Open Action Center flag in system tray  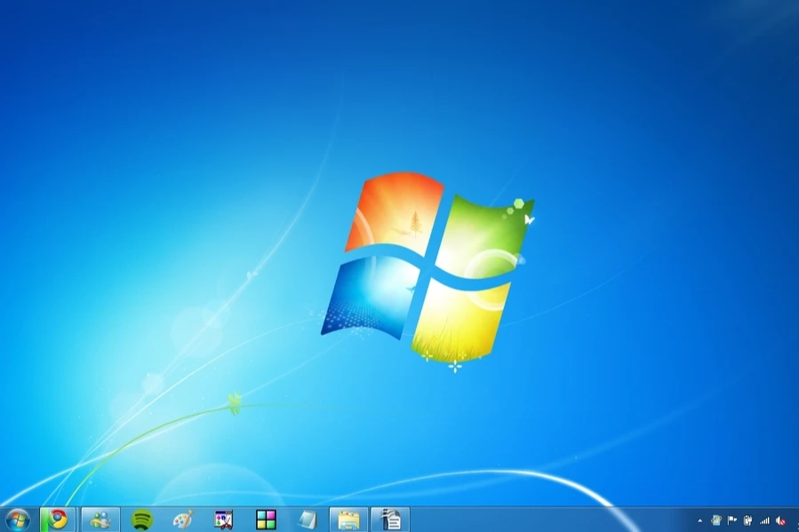coord(732,520)
